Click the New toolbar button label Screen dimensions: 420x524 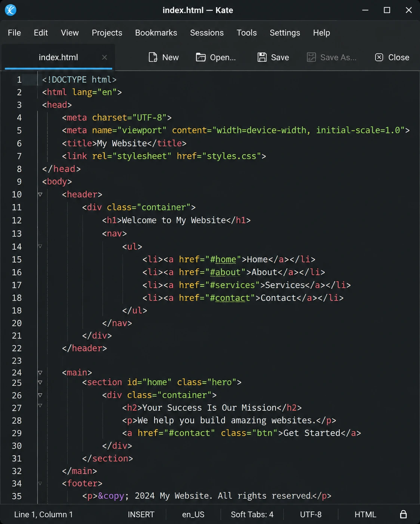click(171, 57)
